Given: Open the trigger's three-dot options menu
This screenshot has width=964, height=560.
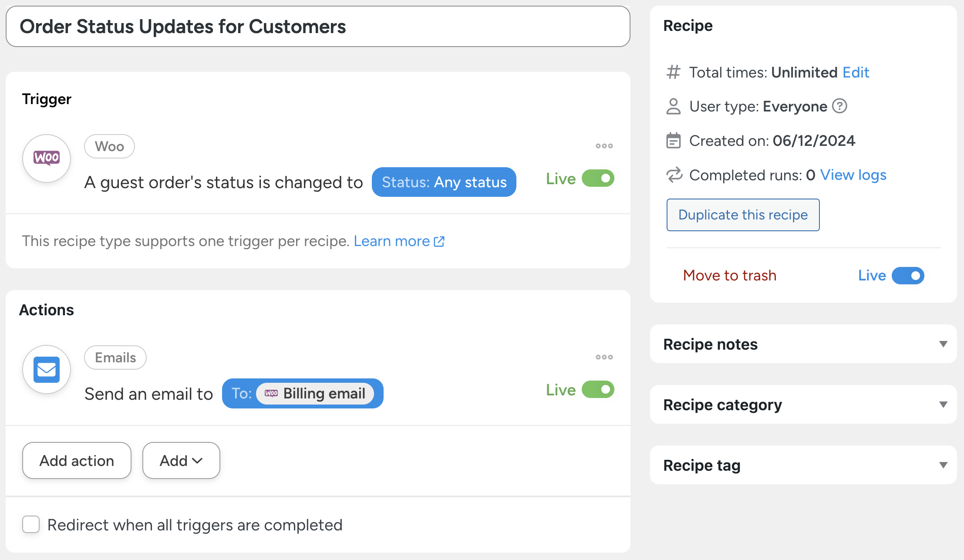Looking at the screenshot, I should (x=604, y=146).
